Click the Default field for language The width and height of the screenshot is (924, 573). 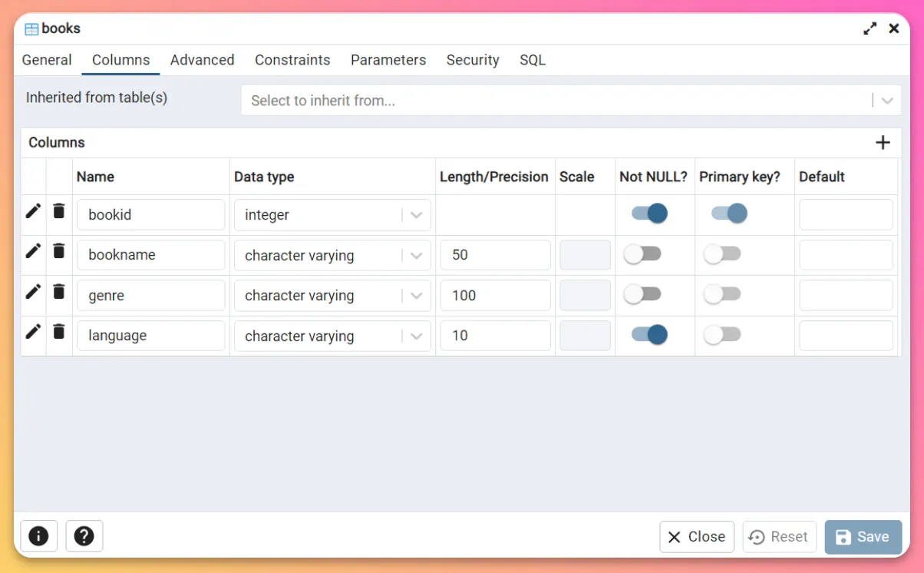coord(846,336)
